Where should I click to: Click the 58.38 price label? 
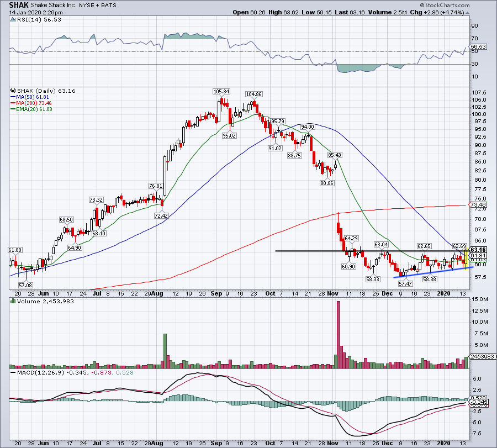click(430, 279)
